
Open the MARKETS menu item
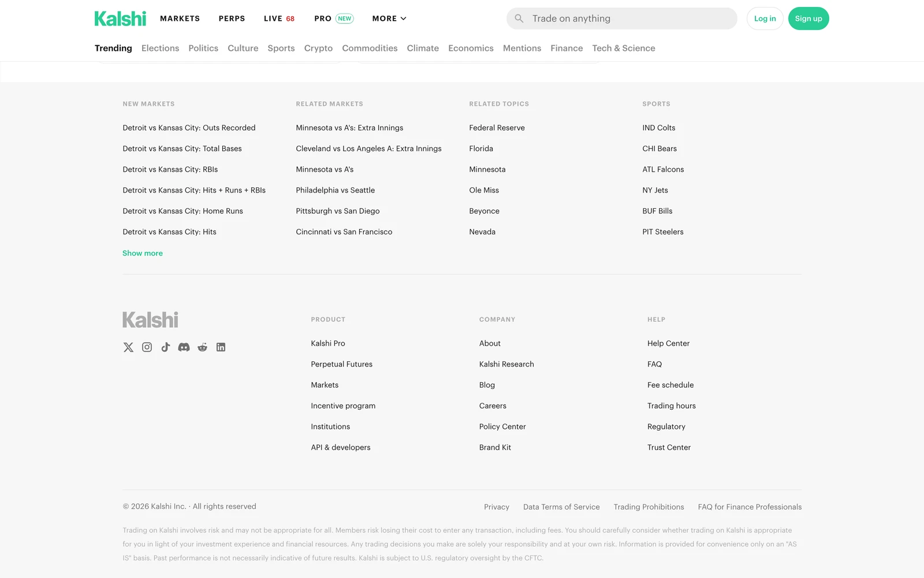click(180, 18)
